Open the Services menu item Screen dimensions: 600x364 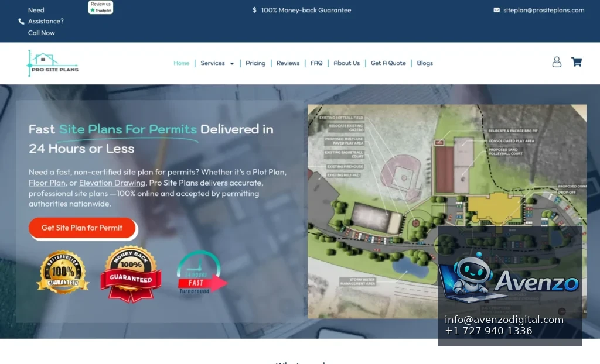(x=213, y=63)
